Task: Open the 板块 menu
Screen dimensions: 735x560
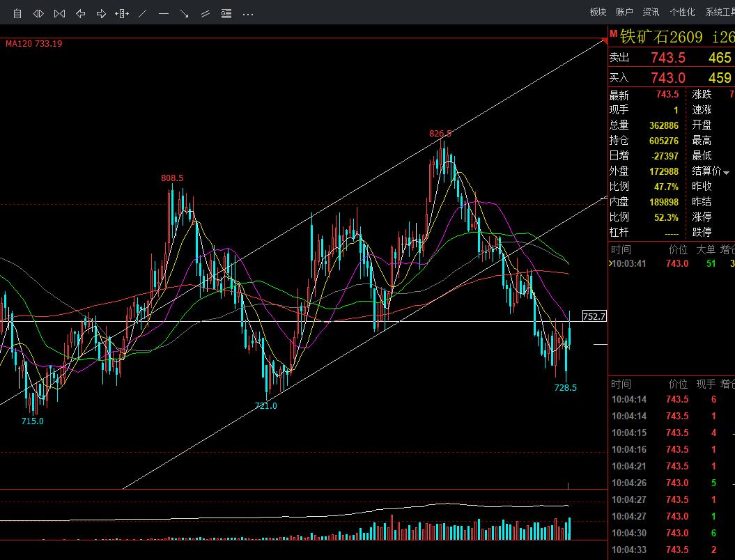Action: point(598,12)
